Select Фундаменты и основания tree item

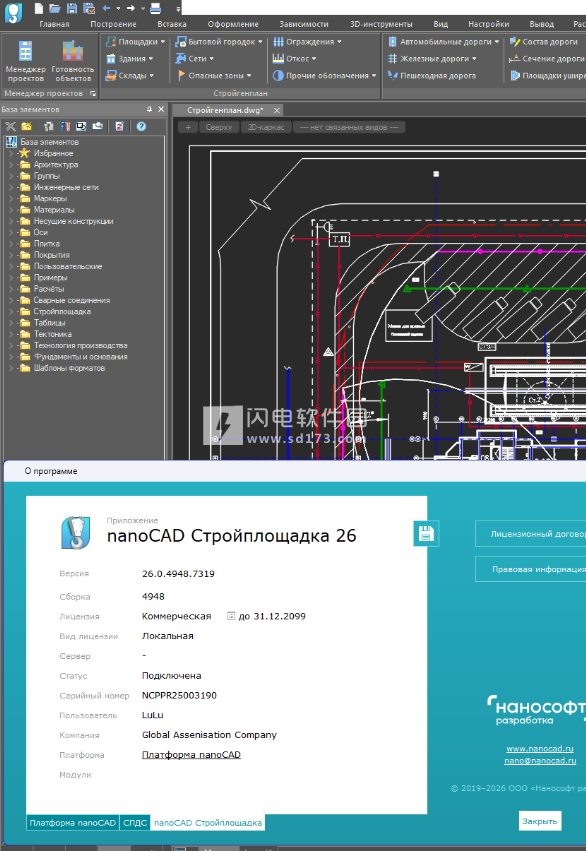point(81,357)
